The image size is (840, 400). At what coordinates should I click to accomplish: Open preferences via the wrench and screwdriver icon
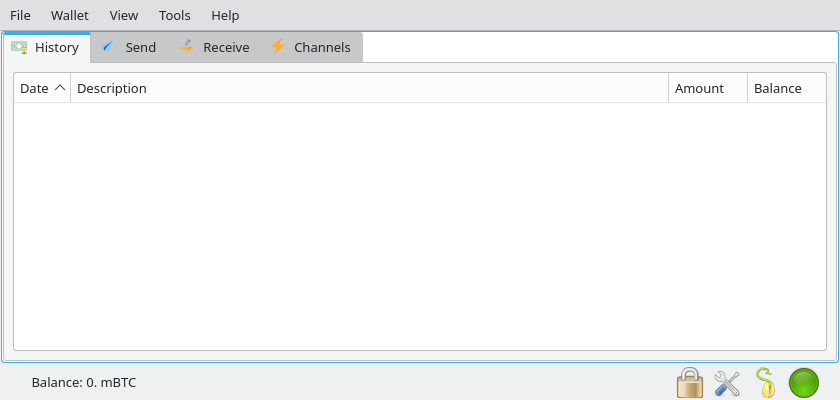(727, 382)
